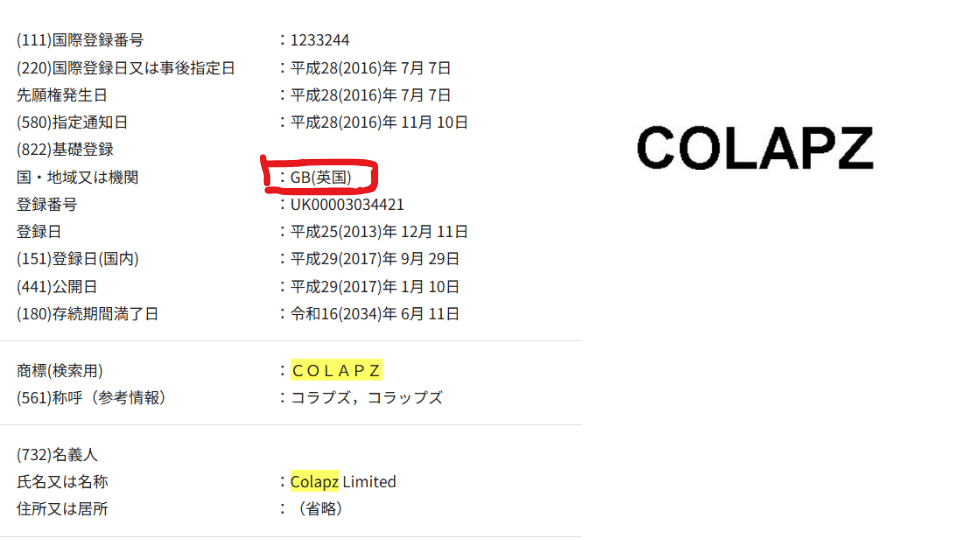Click the red-circled GB(英国) value
The height and width of the screenshot is (540, 960).
321,177
